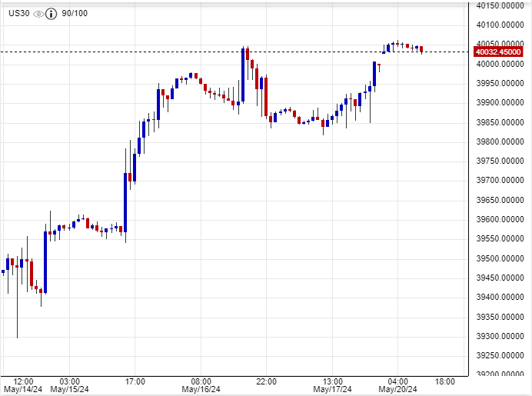Open the US30 info icon

click(x=51, y=14)
